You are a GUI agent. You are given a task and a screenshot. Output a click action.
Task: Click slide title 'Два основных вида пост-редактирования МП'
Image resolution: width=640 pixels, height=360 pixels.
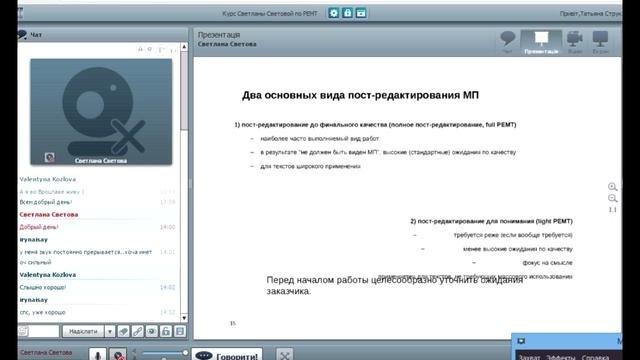click(360, 95)
